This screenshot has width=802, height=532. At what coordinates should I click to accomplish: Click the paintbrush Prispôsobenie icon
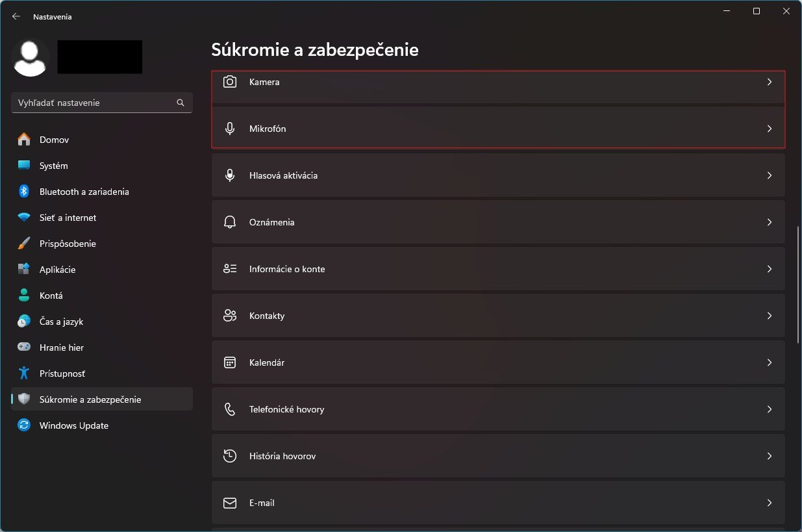pyautogui.click(x=24, y=244)
